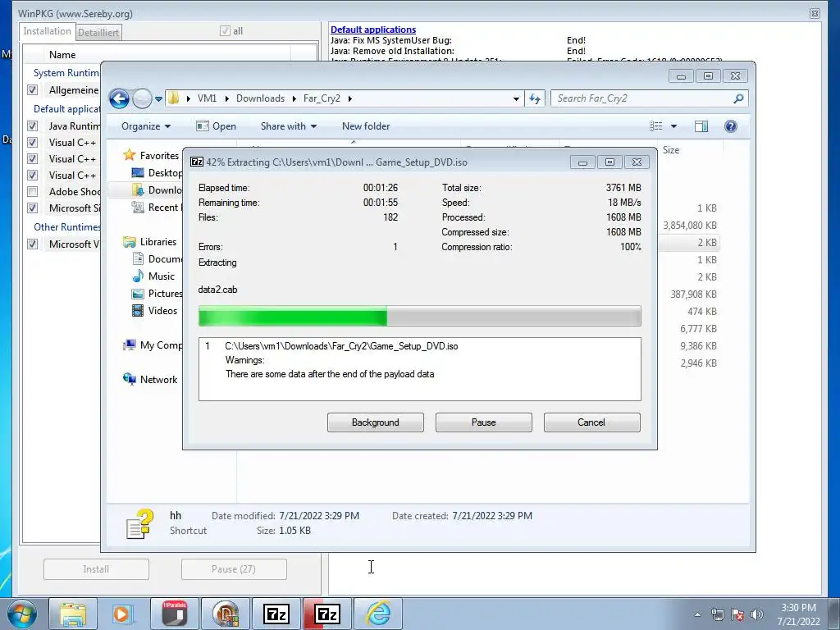Select Downloads in the address breadcrumb

tap(260, 98)
